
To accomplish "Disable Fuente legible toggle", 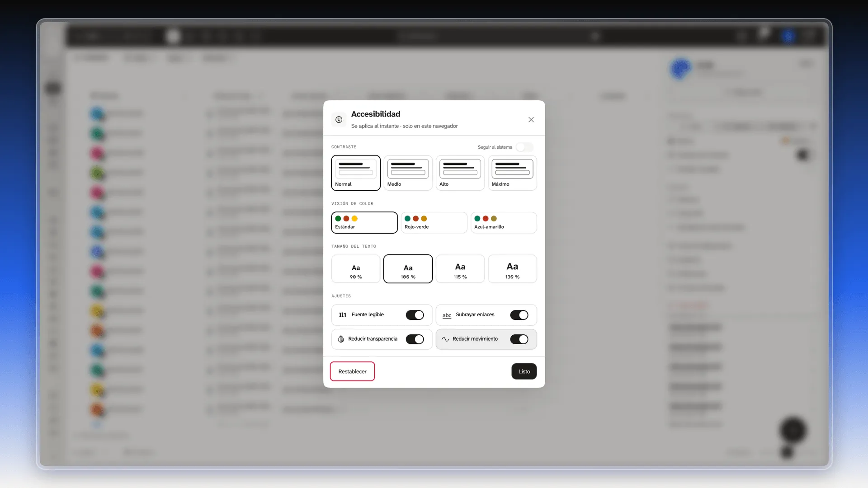I will [x=415, y=315].
